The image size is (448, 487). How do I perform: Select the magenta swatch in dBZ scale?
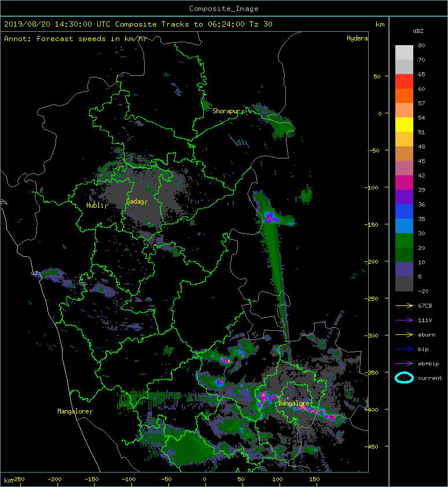pyautogui.click(x=404, y=183)
